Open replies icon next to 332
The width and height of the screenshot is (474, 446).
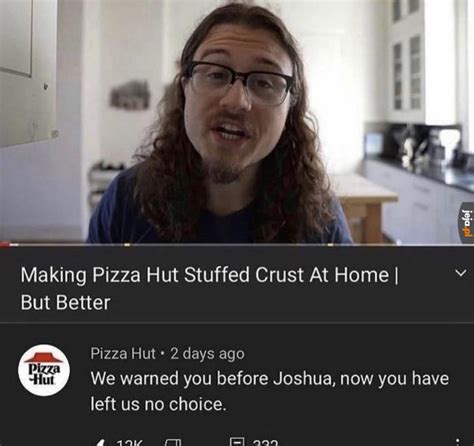tap(237, 442)
